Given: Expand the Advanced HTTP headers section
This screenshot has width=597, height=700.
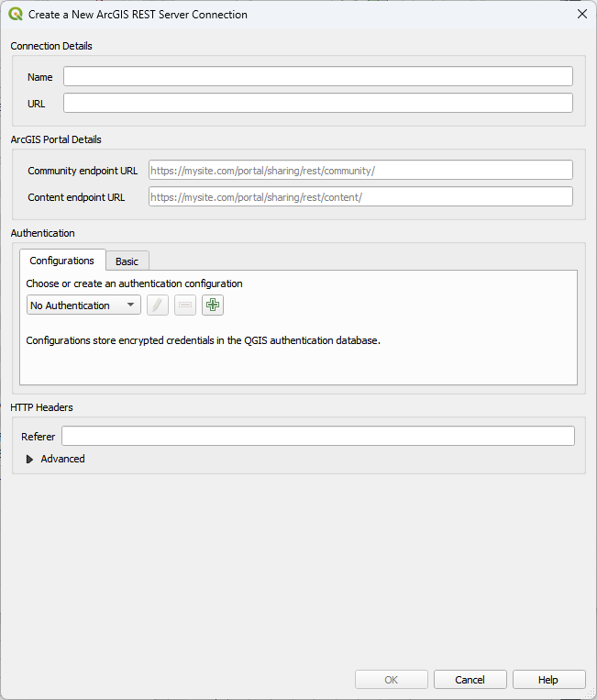Looking at the screenshot, I should click(30, 459).
